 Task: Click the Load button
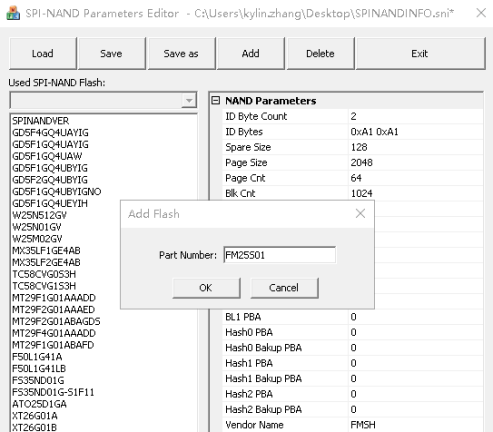click(43, 54)
